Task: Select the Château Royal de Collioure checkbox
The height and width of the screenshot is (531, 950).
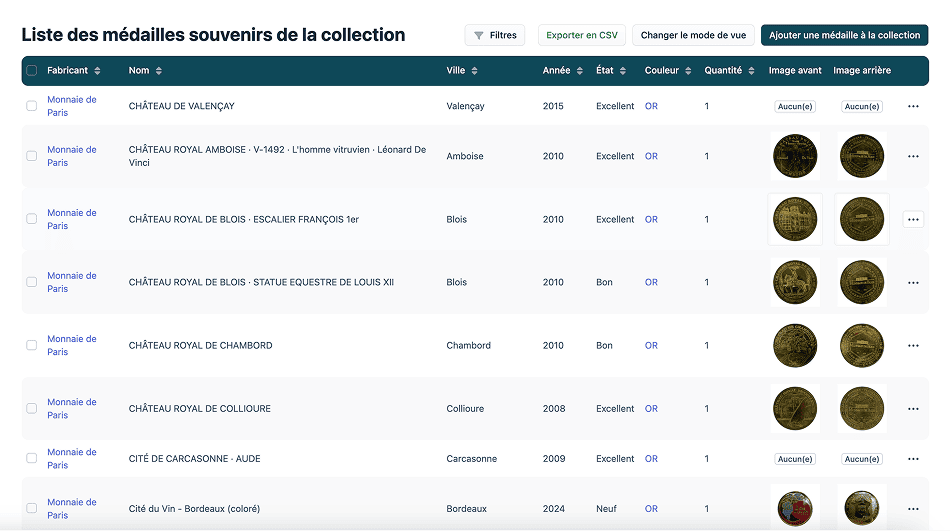Action: (32, 409)
